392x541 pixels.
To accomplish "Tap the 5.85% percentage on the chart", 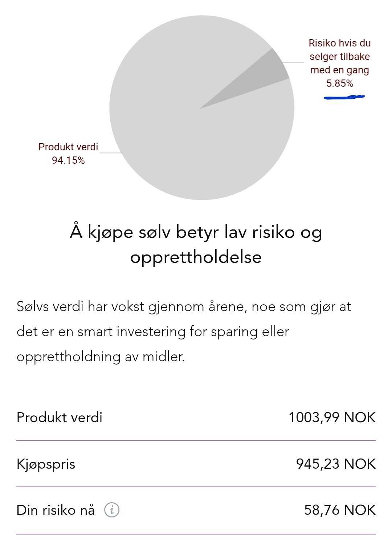I will (340, 84).
